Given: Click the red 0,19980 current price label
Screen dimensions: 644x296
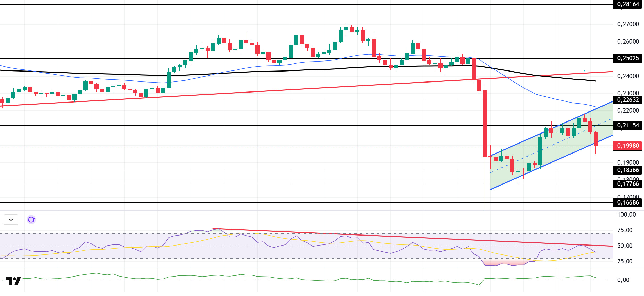Looking at the screenshot, I should pyautogui.click(x=628, y=146).
